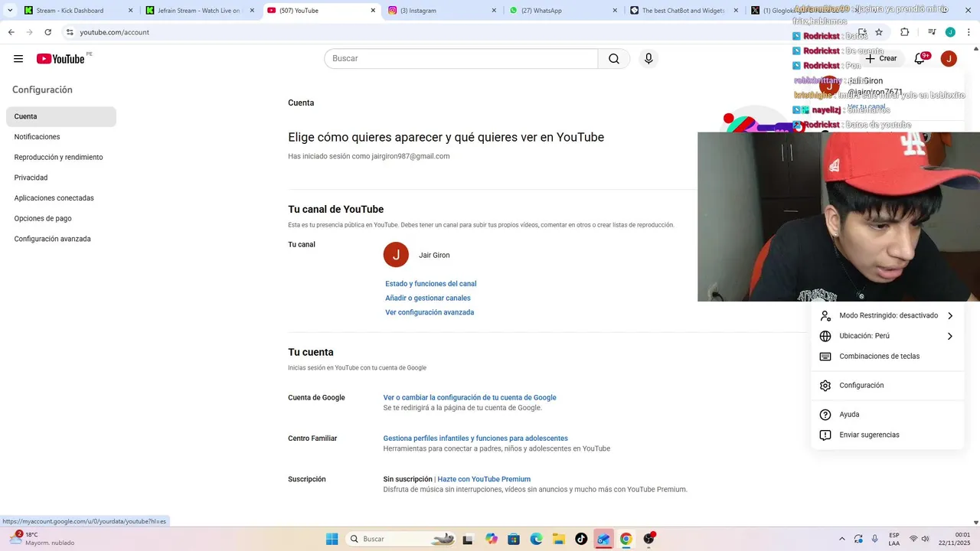The height and width of the screenshot is (551, 980).
Task: Open the Chrome extensions puzzle icon
Action: click(x=904, y=32)
